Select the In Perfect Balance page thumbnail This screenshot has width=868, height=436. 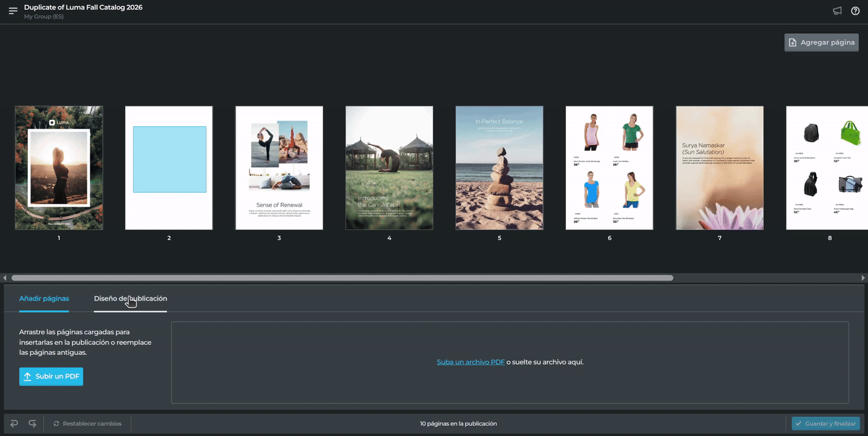pyautogui.click(x=499, y=168)
